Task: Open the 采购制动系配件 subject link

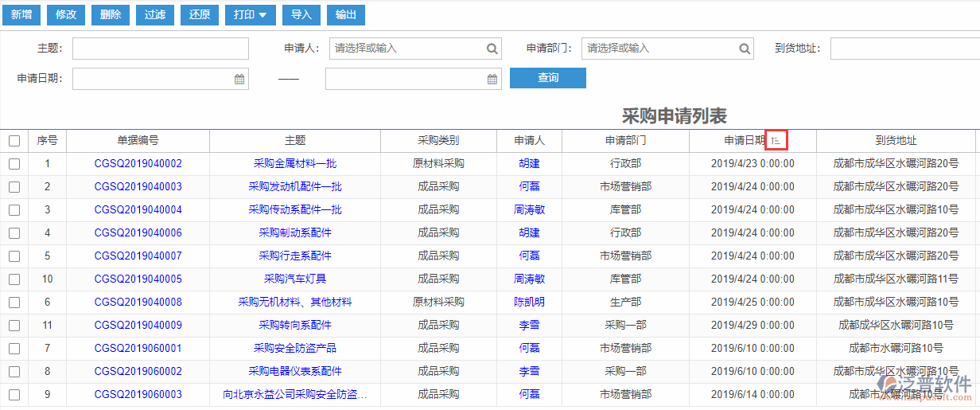Action: click(295, 233)
